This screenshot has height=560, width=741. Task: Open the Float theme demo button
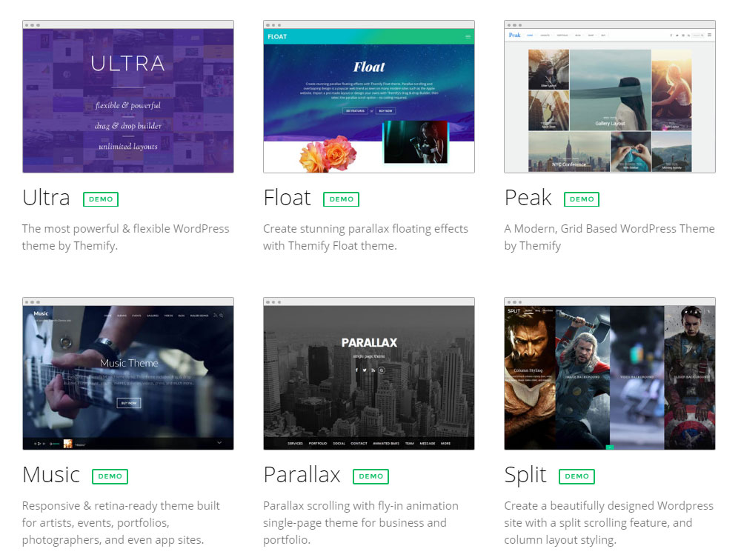click(x=341, y=199)
